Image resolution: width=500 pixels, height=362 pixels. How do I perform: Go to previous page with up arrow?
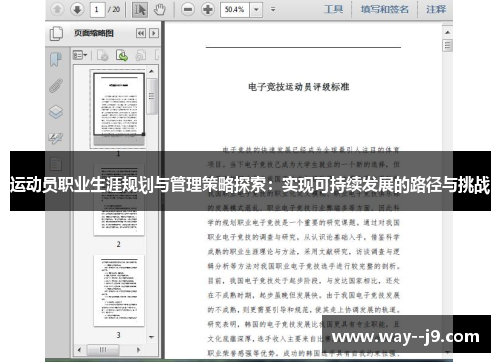coord(57,9)
